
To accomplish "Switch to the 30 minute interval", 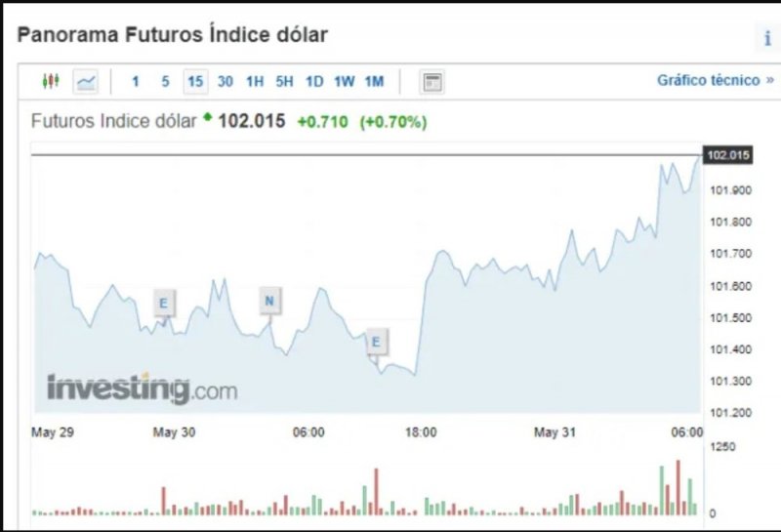I will tap(226, 81).
